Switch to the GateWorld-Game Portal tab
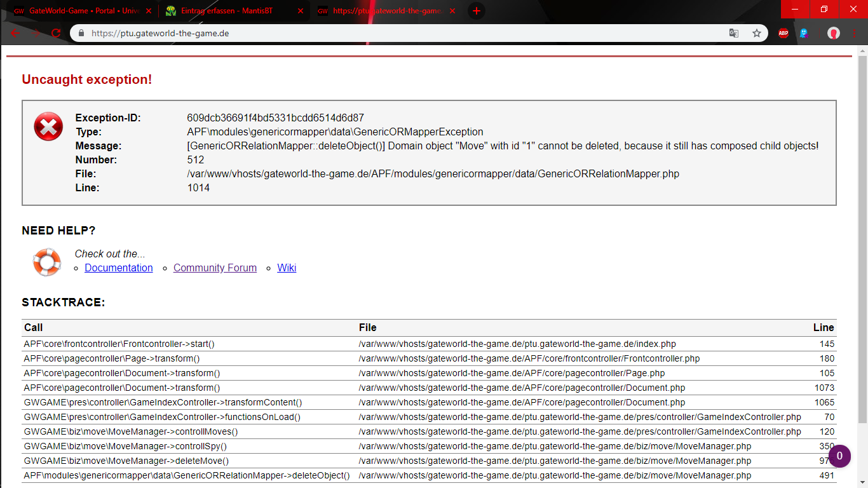 (x=82, y=11)
